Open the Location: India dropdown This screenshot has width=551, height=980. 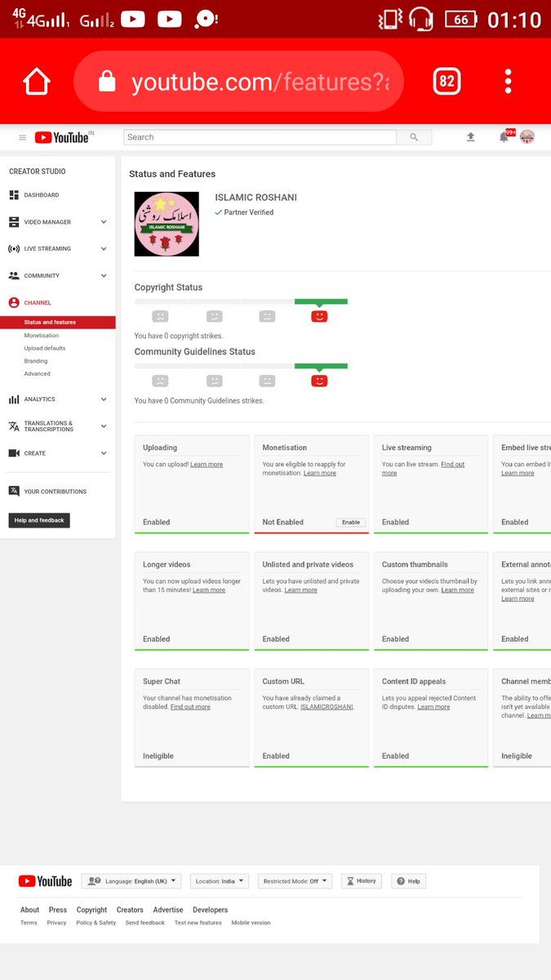220,881
